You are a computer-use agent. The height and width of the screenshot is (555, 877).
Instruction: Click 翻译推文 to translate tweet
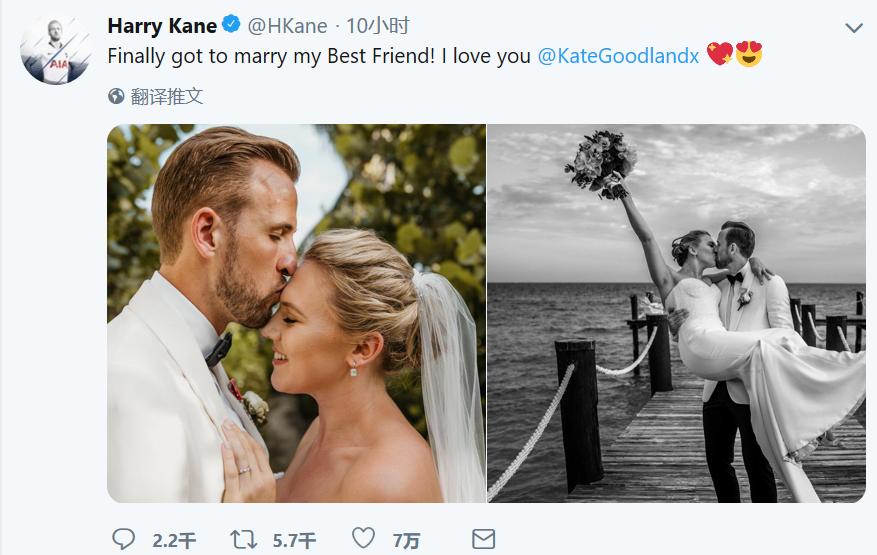click(167, 96)
